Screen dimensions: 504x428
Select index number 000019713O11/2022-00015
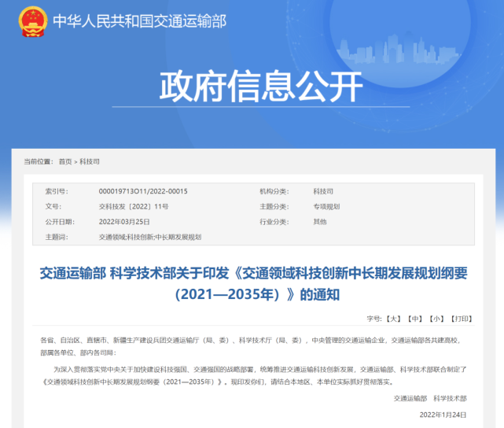tap(143, 191)
